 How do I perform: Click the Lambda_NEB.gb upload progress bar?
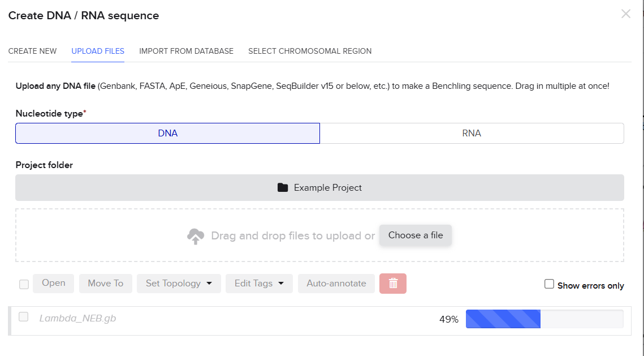pyautogui.click(x=544, y=319)
